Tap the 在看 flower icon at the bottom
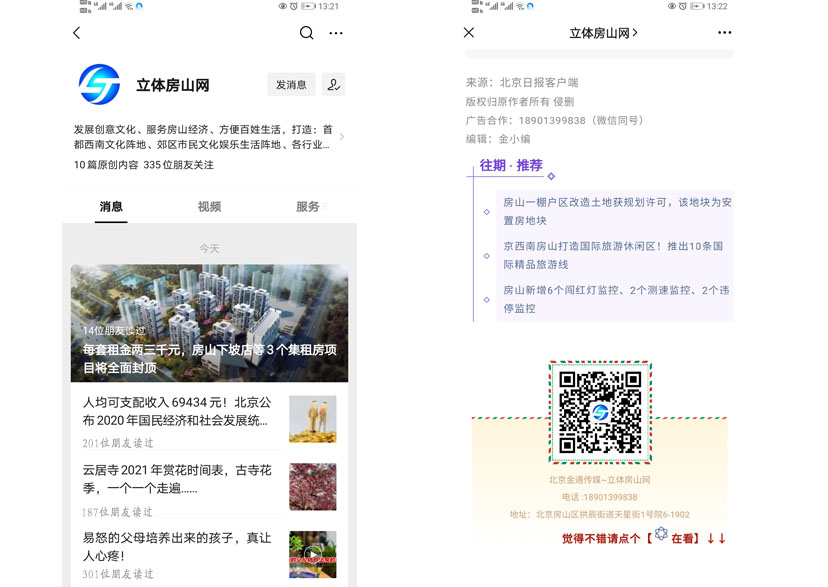The height and width of the screenshot is (587, 828). pyautogui.click(x=661, y=533)
